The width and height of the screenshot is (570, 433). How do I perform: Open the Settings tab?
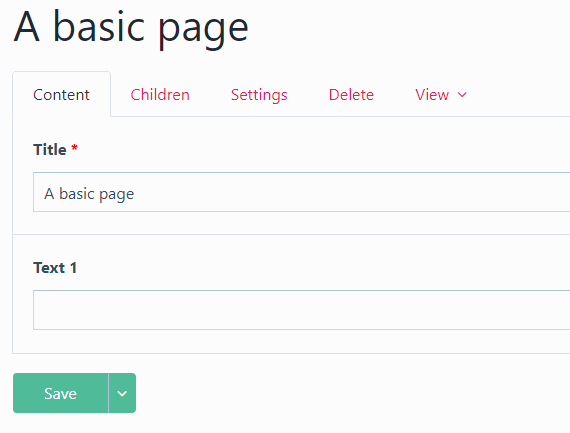click(259, 95)
